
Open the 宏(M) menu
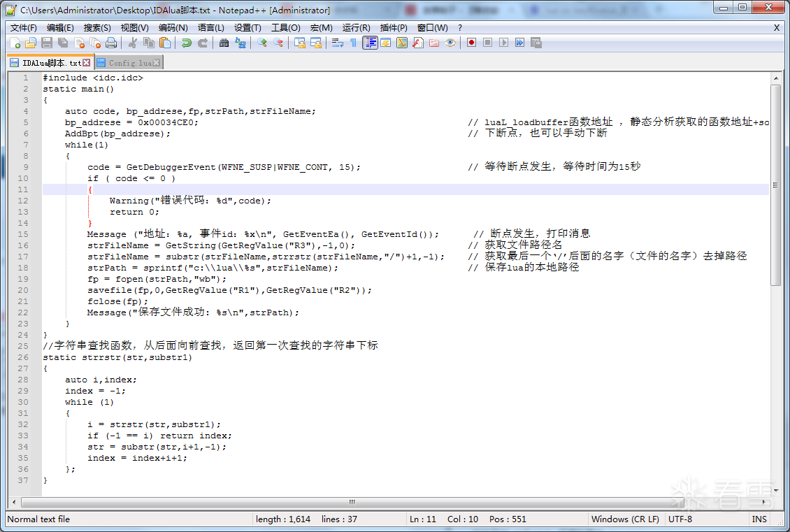322,28
